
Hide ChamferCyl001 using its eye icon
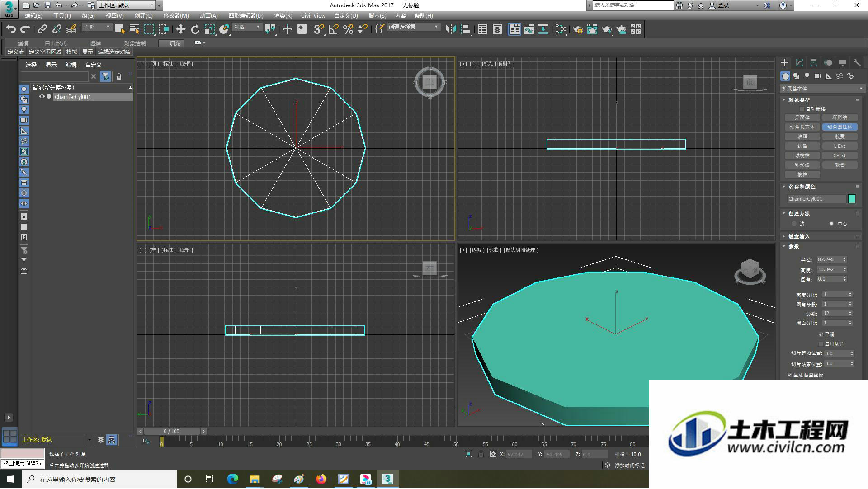click(42, 97)
